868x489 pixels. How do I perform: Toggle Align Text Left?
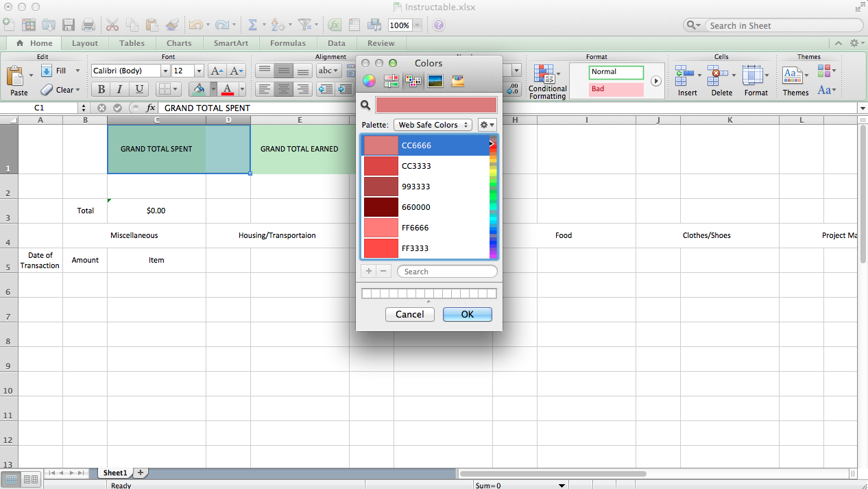pyautogui.click(x=264, y=89)
